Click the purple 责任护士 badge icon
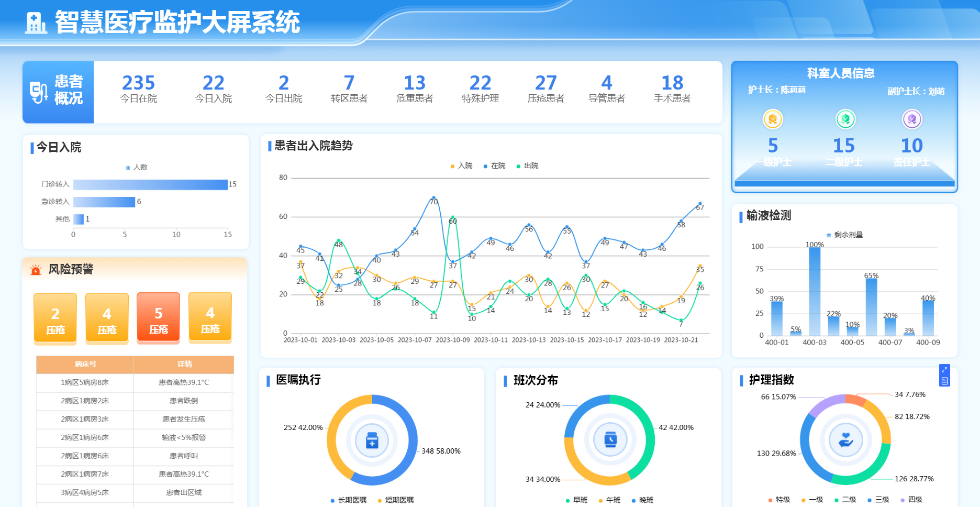 (x=912, y=119)
